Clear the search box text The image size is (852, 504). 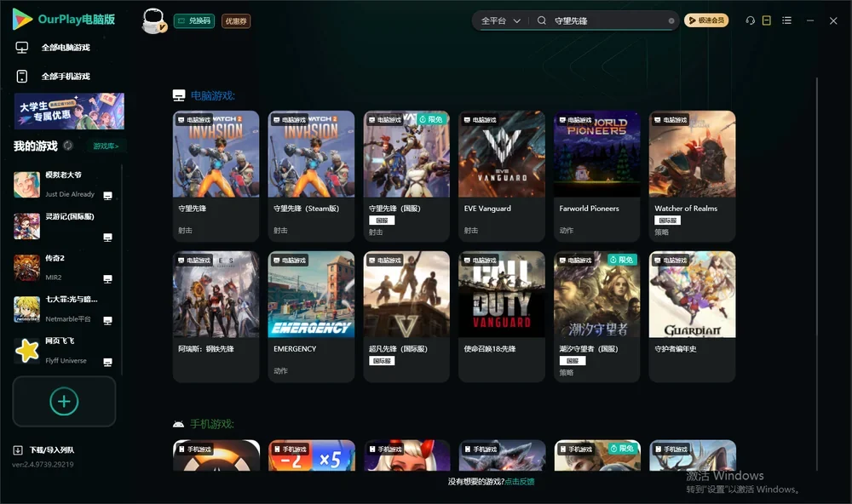point(671,21)
